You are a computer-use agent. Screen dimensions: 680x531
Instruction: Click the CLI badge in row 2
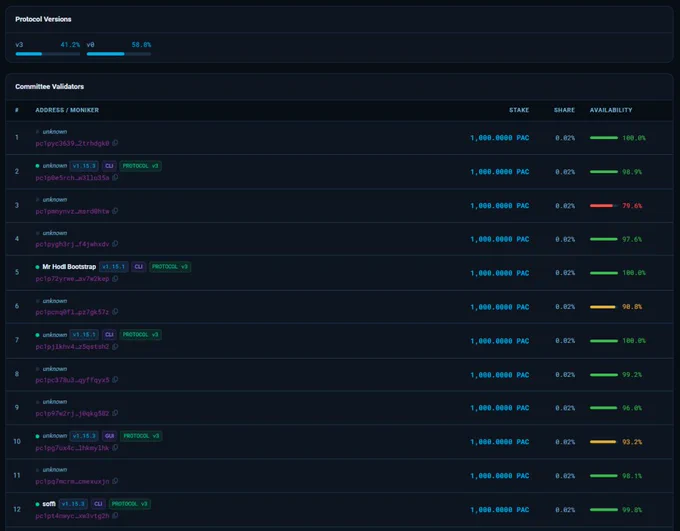(109, 166)
